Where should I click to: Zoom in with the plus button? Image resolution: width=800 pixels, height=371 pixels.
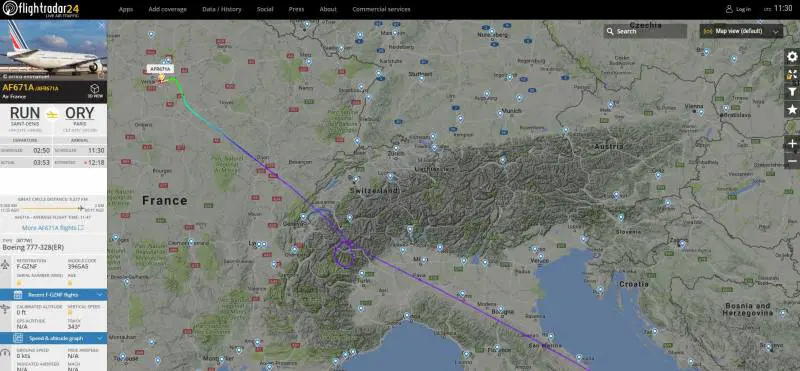click(x=792, y=144)
